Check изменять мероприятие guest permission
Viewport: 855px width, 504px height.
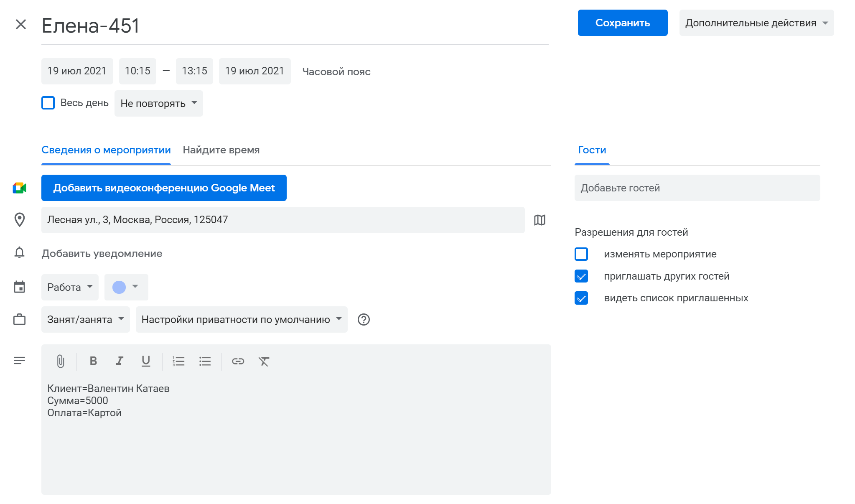tap(581, 254)
